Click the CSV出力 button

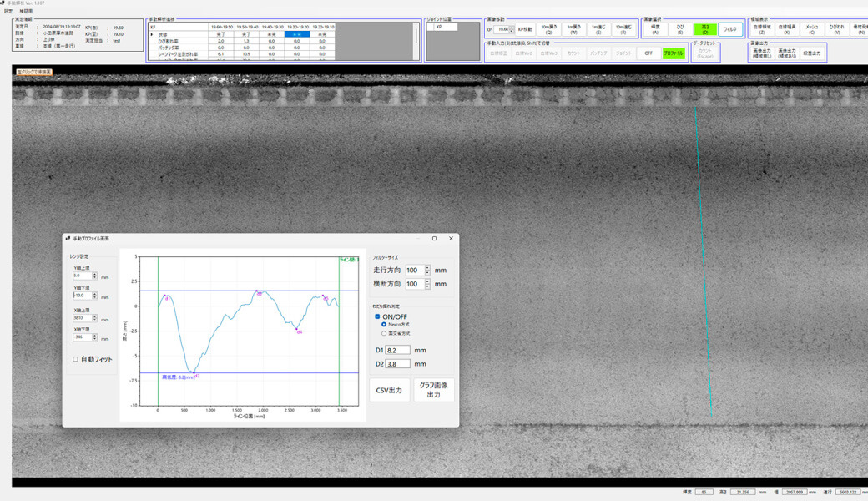point(388,390)
